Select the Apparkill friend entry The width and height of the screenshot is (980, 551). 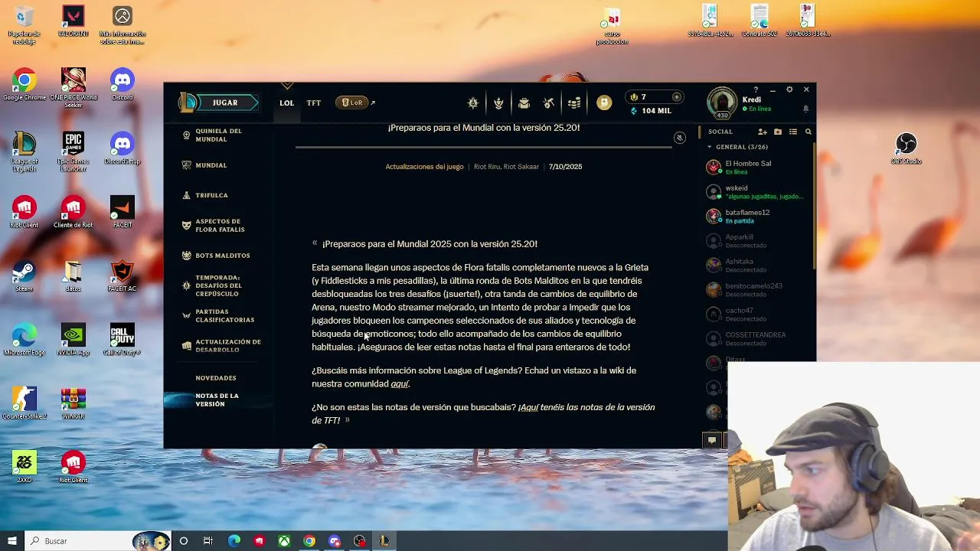[x=756, y=241]
